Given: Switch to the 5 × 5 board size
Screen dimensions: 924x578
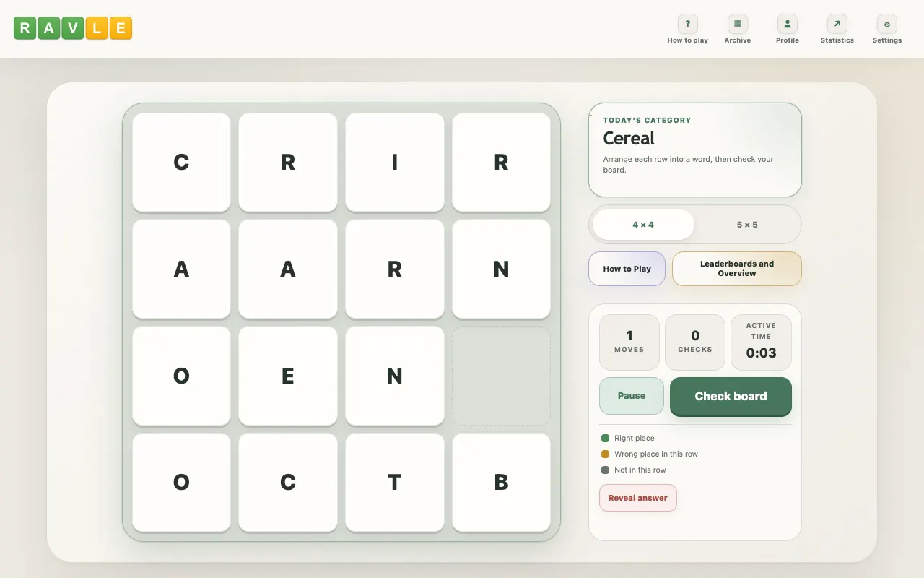Looking at the screenshot, I should 747,225.
